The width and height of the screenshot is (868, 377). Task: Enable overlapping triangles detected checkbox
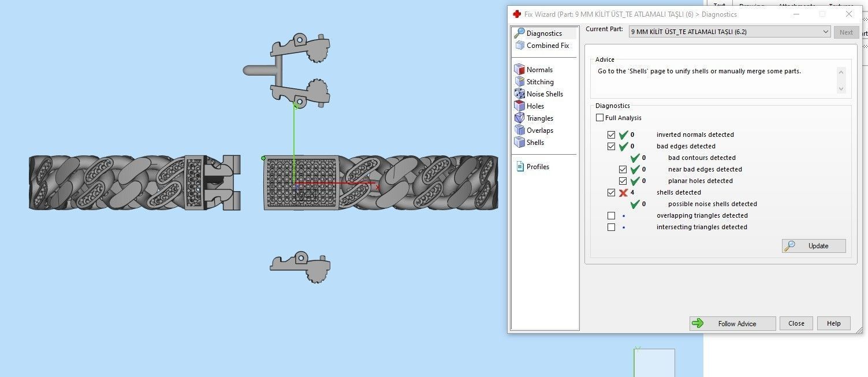click(612, 216)
